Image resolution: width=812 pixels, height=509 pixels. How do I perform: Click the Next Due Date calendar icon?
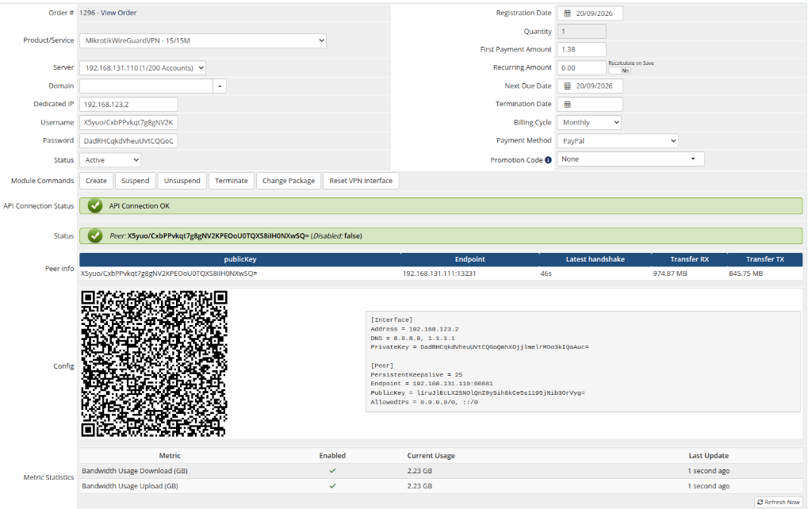pos(567,86)
